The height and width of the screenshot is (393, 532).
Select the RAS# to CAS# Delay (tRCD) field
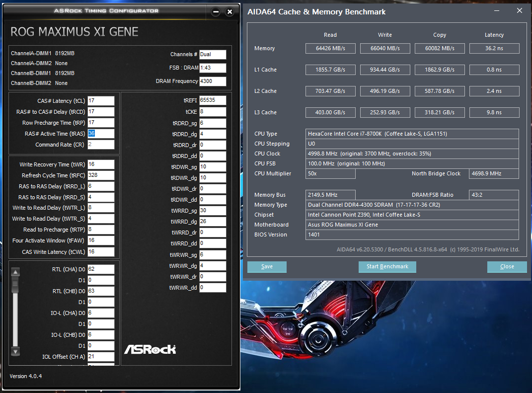tap(101, 112)
